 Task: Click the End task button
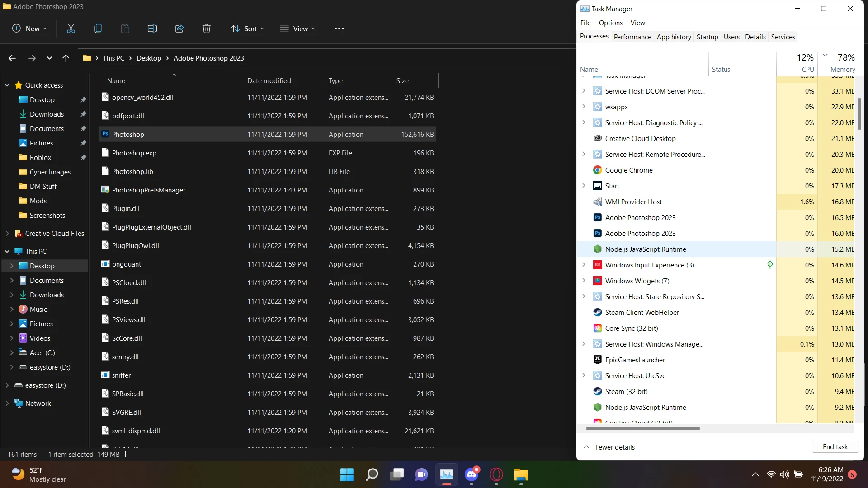tap(835, 447)
